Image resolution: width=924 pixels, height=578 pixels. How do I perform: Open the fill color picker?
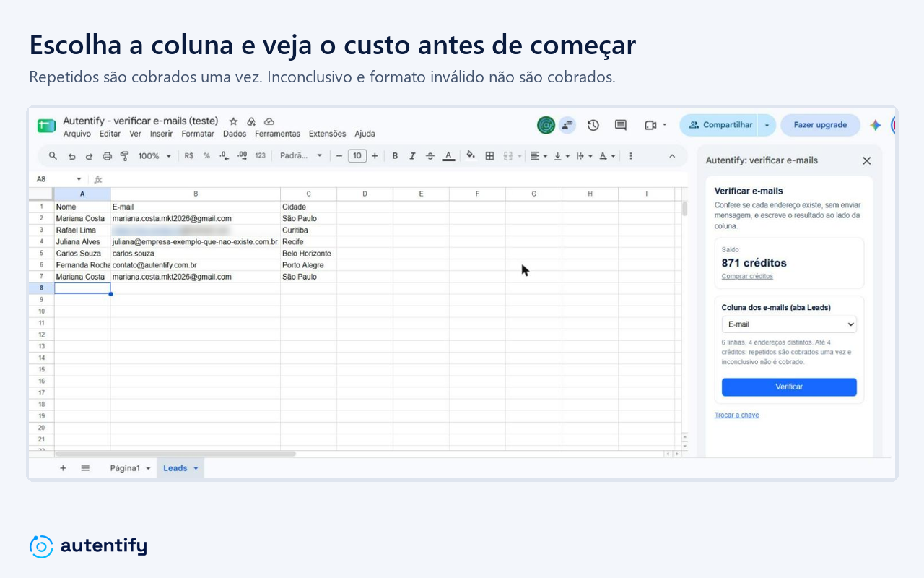[x=471, y=155]
